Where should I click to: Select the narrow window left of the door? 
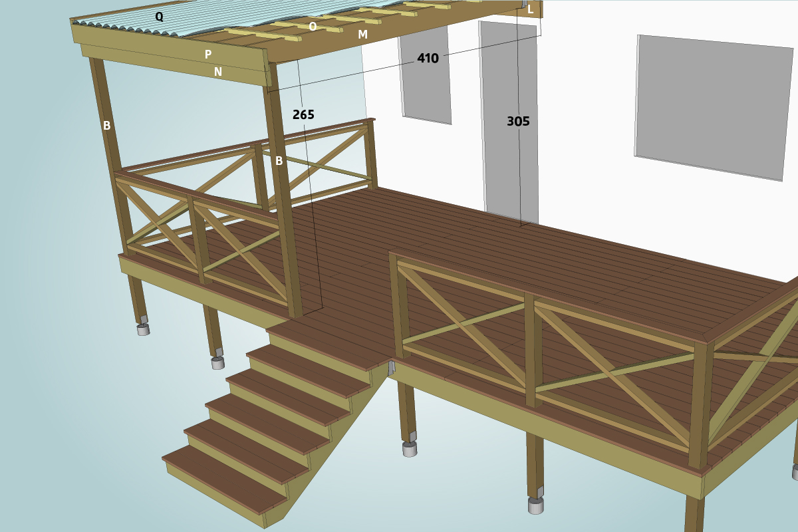point(426,80)
